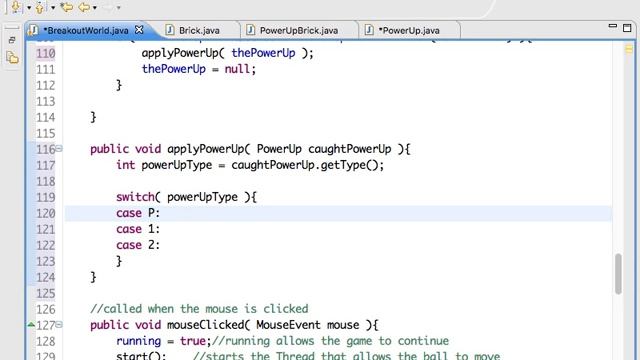640x360 pixels.
Task: Click the Previous Annotation toolbar icon
Action: coord(40,7)
